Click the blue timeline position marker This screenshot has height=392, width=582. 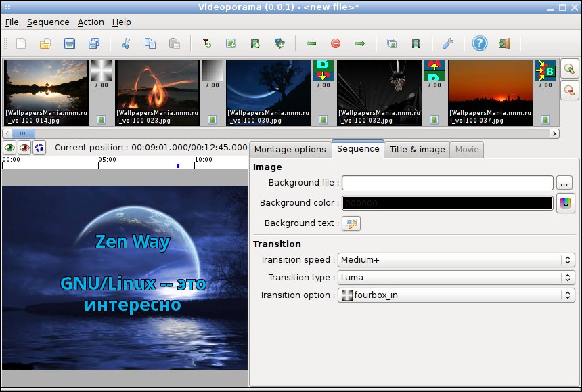click(x=179, y=166)
